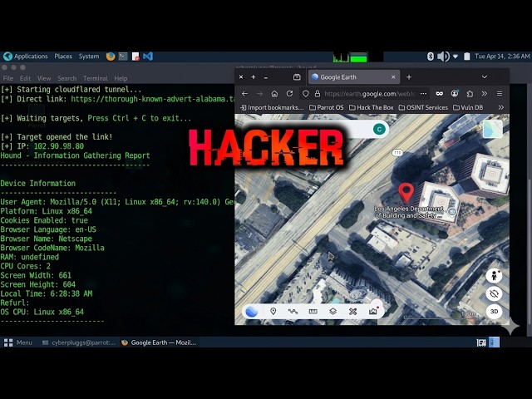The height and width of the screenshot is (399, 532).
Task: Open the terminal Help menu
Action: point(121,78)
